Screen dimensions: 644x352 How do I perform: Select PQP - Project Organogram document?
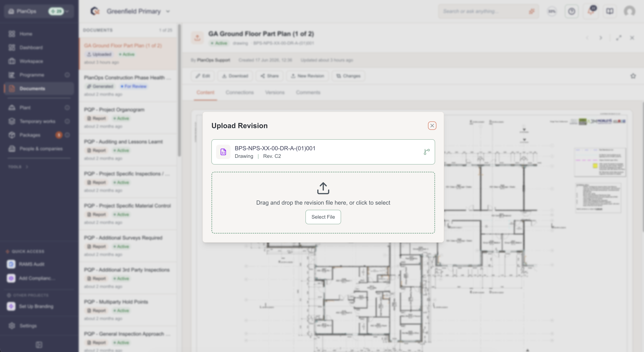click(x=128, y=118)
